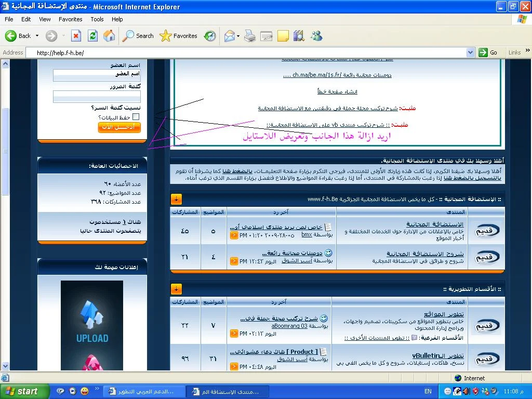Click the History clock icon

click(210, 36)
